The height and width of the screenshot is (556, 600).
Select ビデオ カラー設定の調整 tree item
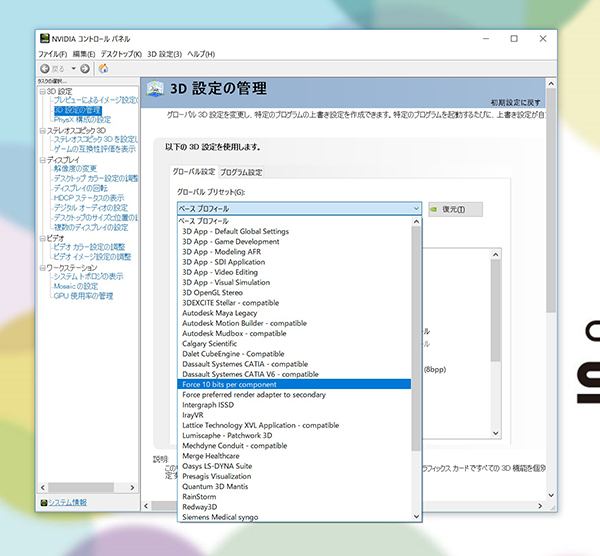(x=89, y=247)
